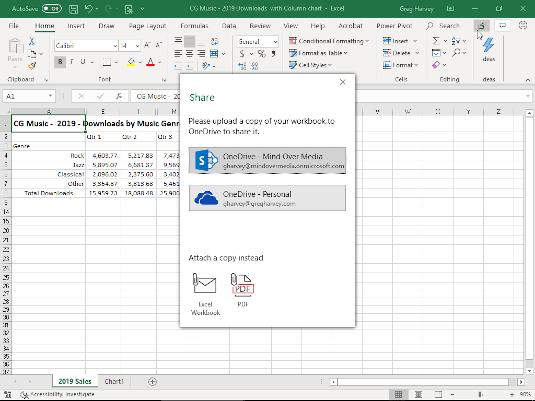Toggle the AutoSave switch
The width and height of the screenshot is (535, 401).
pos(52,9)
